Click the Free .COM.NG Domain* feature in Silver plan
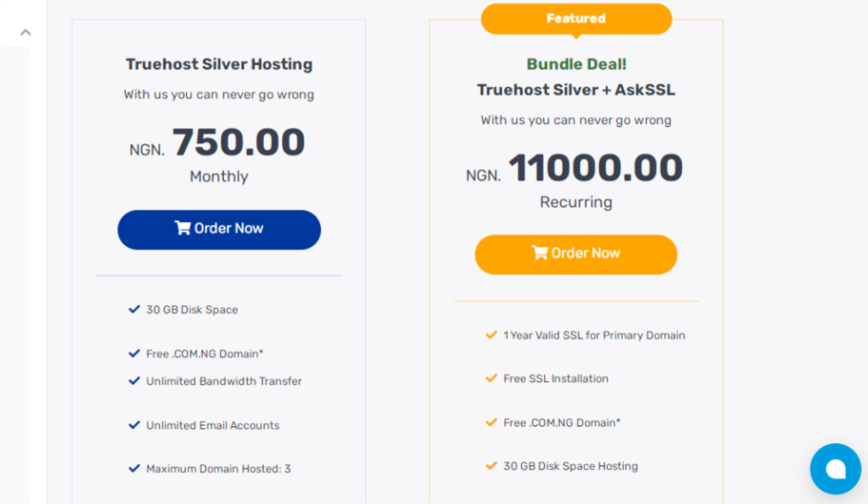This screenshot has width=868, height=504. 205,354
